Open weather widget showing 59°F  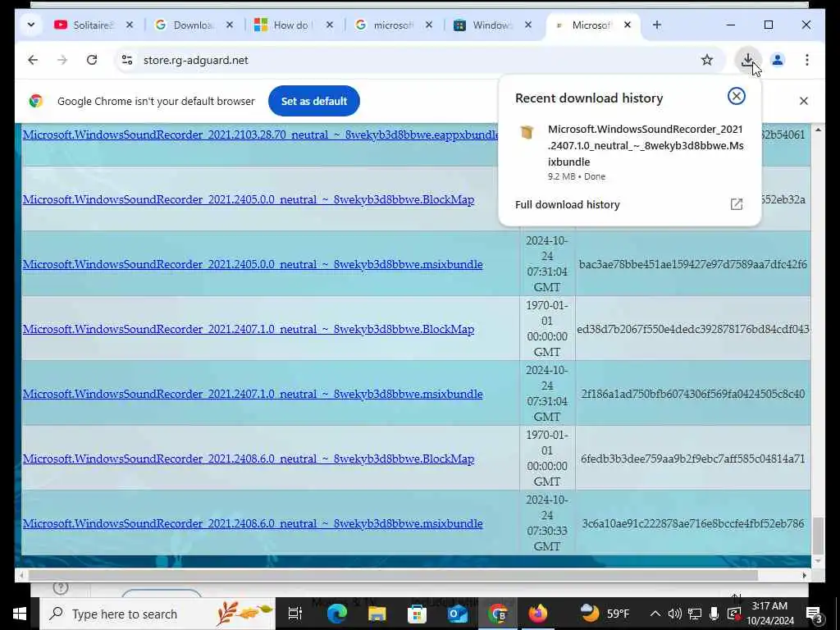(x=605, y=614)
